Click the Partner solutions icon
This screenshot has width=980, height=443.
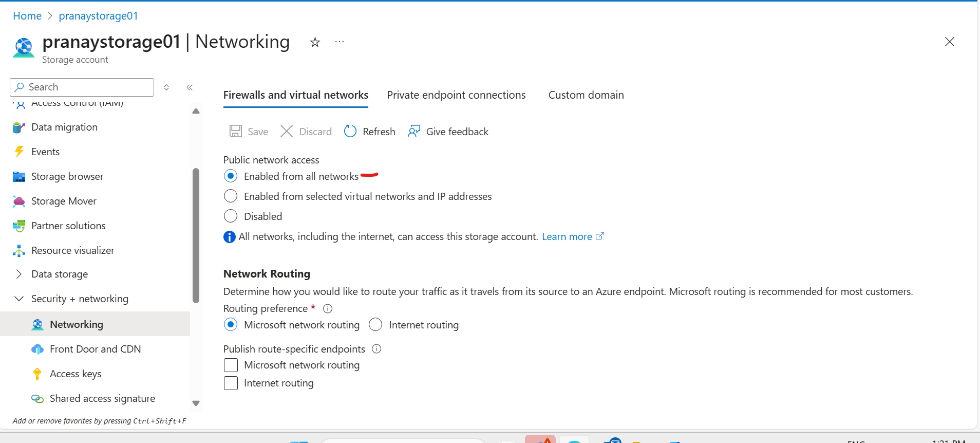click(x=19, y=226)
